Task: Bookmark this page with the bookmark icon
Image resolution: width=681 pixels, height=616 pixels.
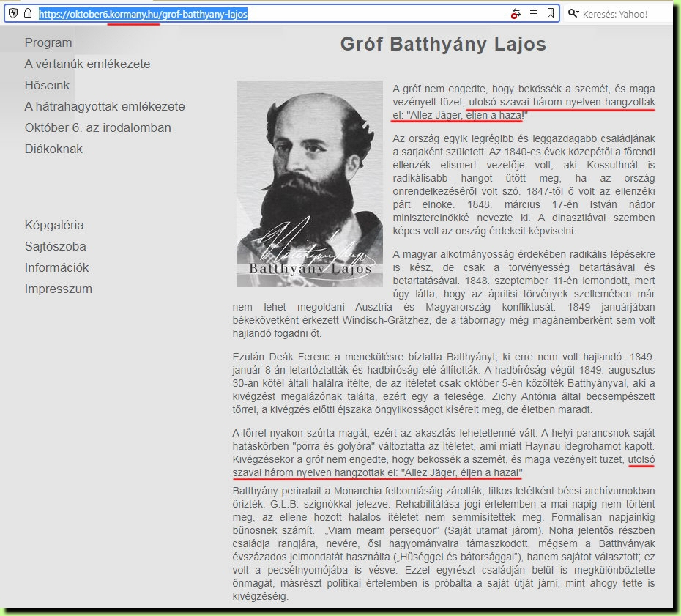Action: click(x=550, y=13)
